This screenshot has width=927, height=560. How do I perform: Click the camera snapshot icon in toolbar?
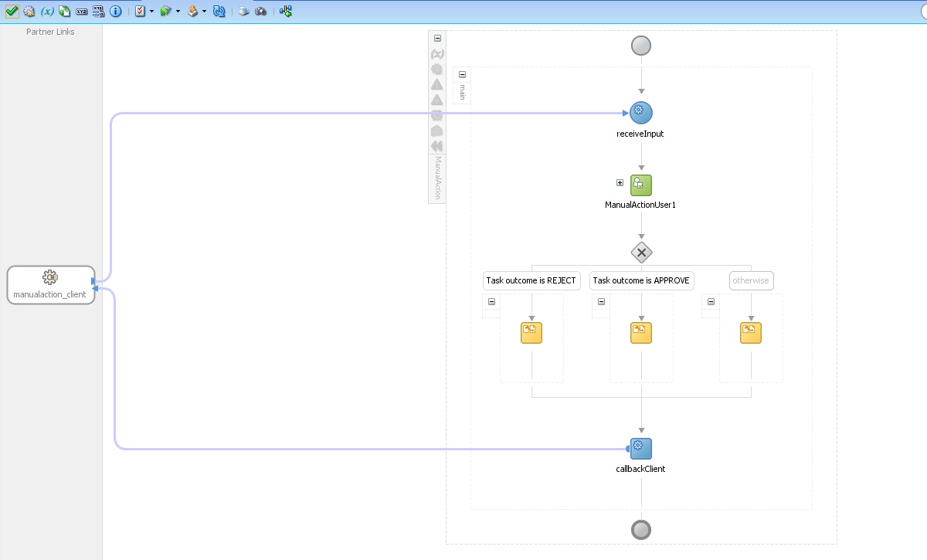coord(260,11)
